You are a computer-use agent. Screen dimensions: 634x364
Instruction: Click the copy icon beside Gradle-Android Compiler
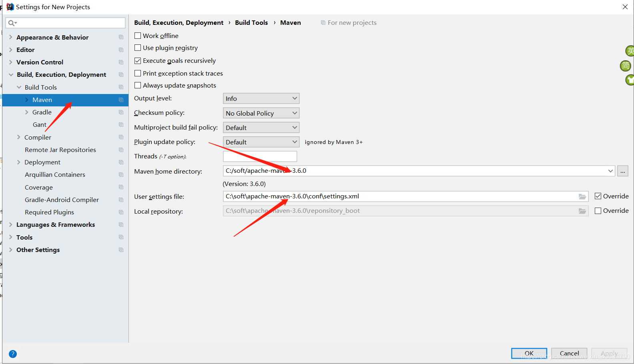(x=121, y=200)
